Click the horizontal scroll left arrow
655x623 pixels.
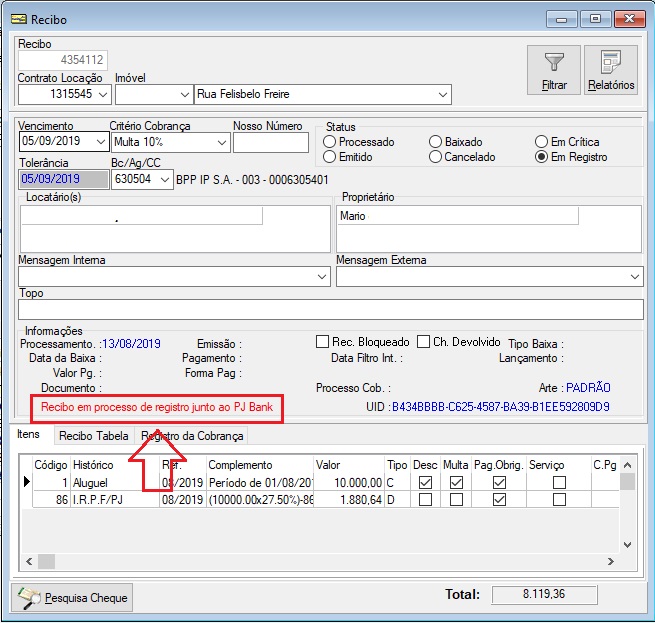coord(29,561)
